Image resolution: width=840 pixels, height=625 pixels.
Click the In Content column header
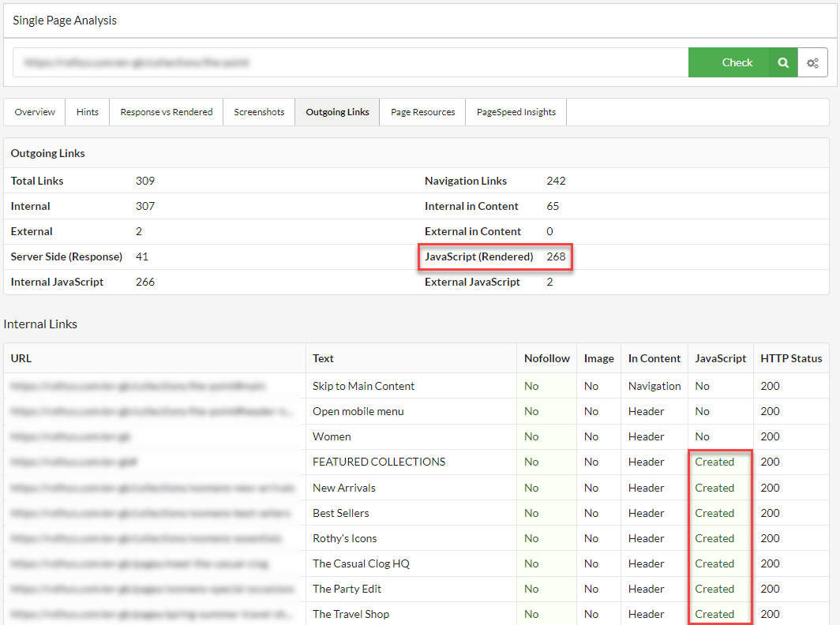point(654,358)
